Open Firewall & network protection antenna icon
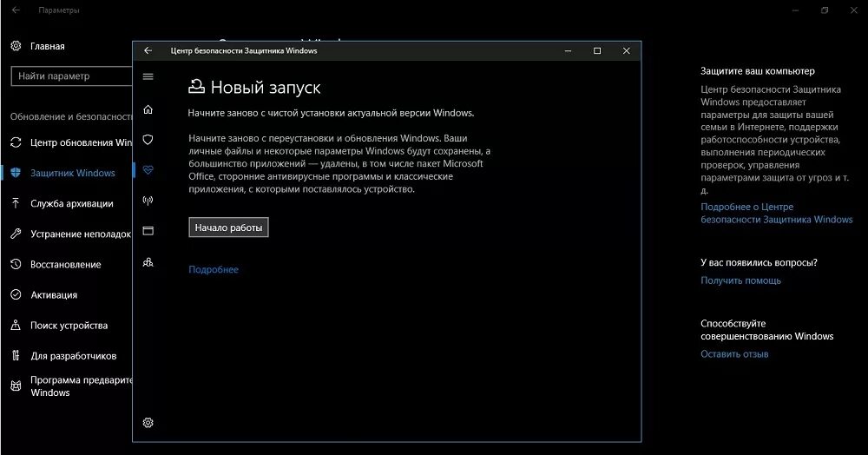Screen dimensions: 868x455 coord(148,201)
